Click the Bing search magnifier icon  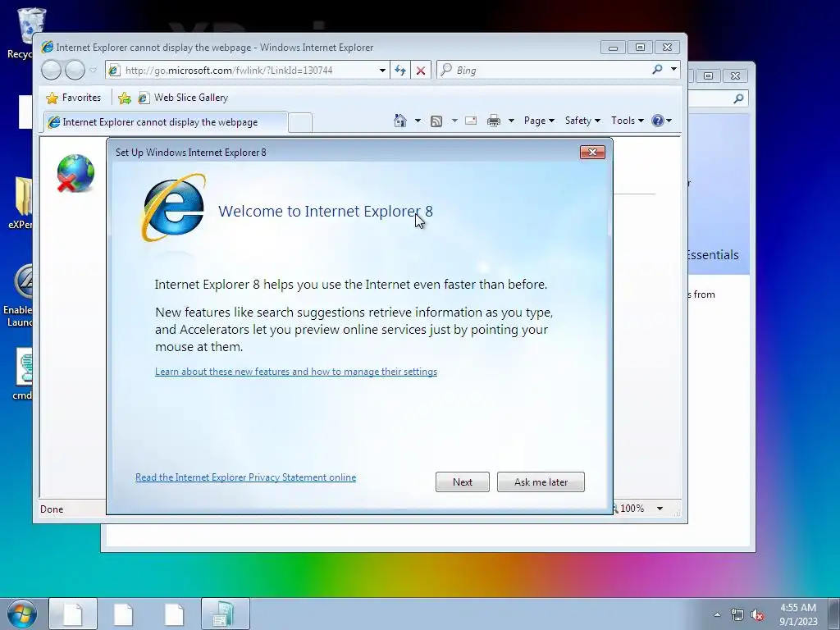point(657,69)
